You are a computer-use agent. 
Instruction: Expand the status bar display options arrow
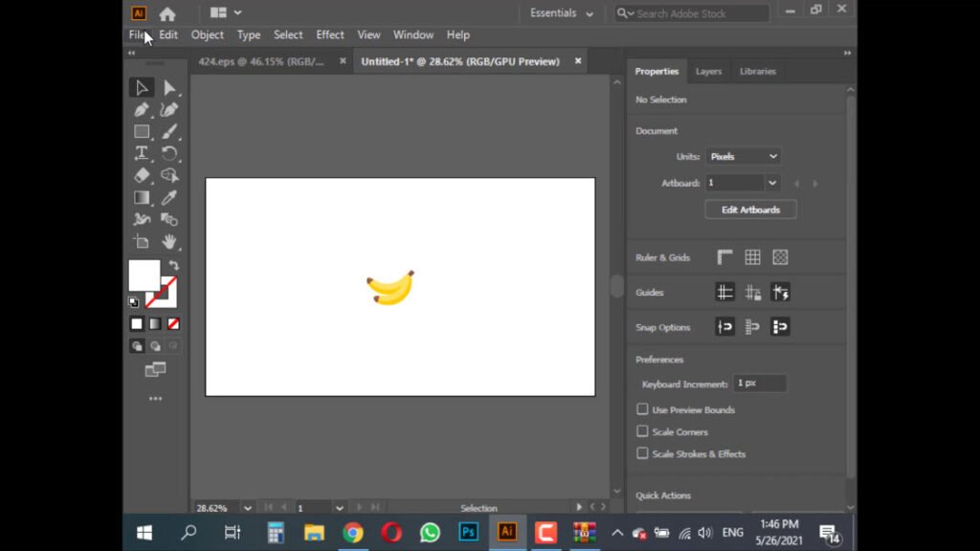(x=579, y=507)
